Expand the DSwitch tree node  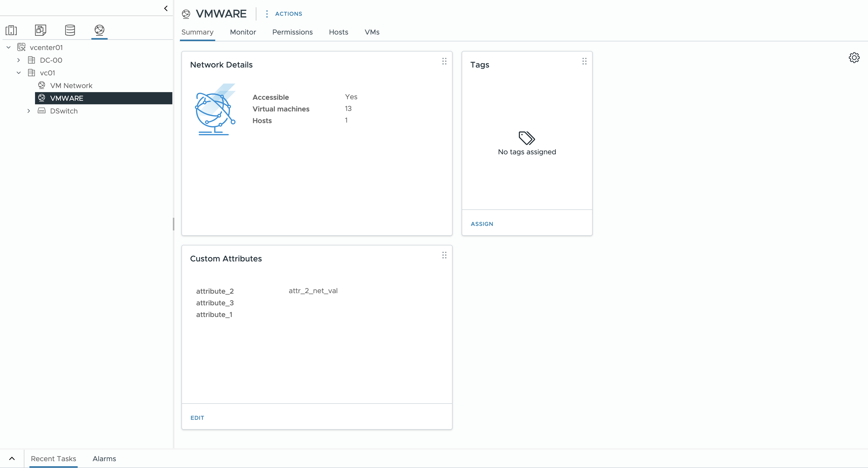tap(29, 111)
